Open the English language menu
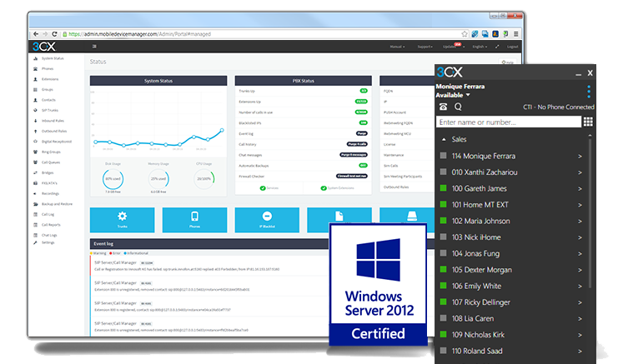Viewport: 623px width, 364px height. click(x=480, y=47)
